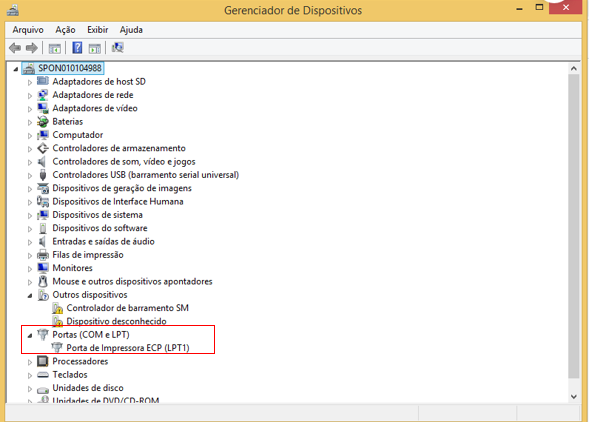The image size is (589, 422).
Task: Click the show/hide console tree icon
Action: 54,48
